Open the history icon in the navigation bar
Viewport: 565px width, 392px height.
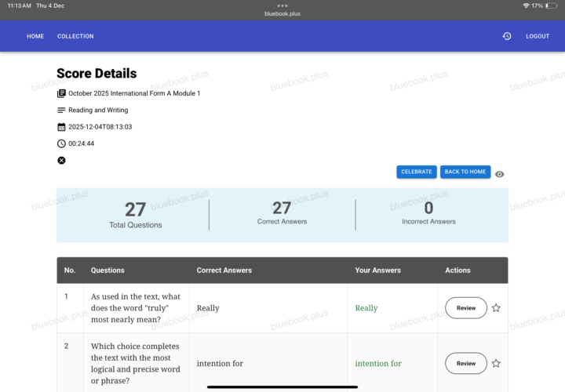click(x=507, y=36)
